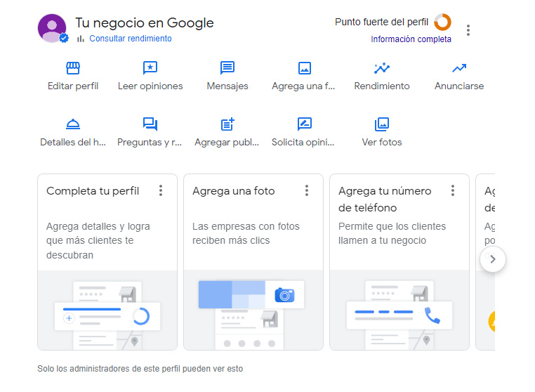This screenshot has height=392, width=535.
Task: Click the Leer opiniones star icon
Action: [x=150, y=68]
